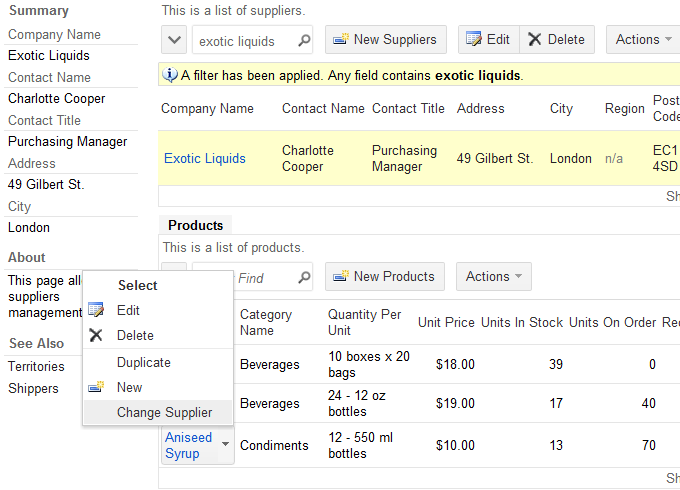This screenshot has height=490, width=680.
Task: Click the Condiments category cell
Action: pos(274,445)
